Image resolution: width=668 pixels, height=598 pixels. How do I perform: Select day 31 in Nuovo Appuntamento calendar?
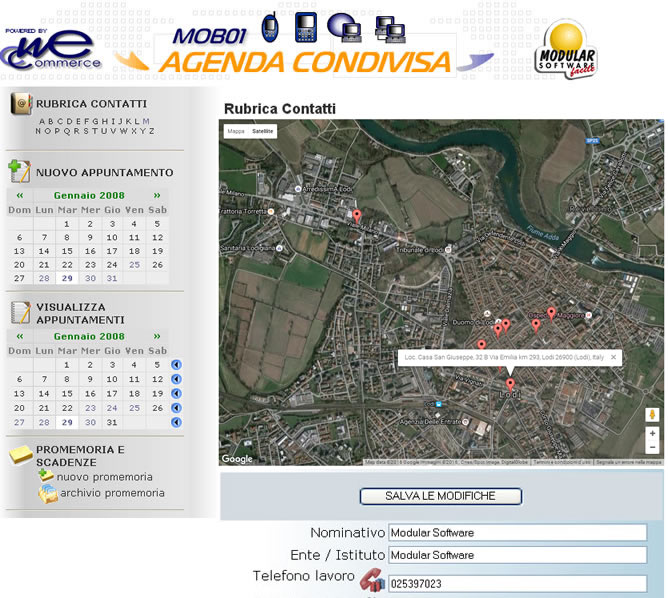112,278
